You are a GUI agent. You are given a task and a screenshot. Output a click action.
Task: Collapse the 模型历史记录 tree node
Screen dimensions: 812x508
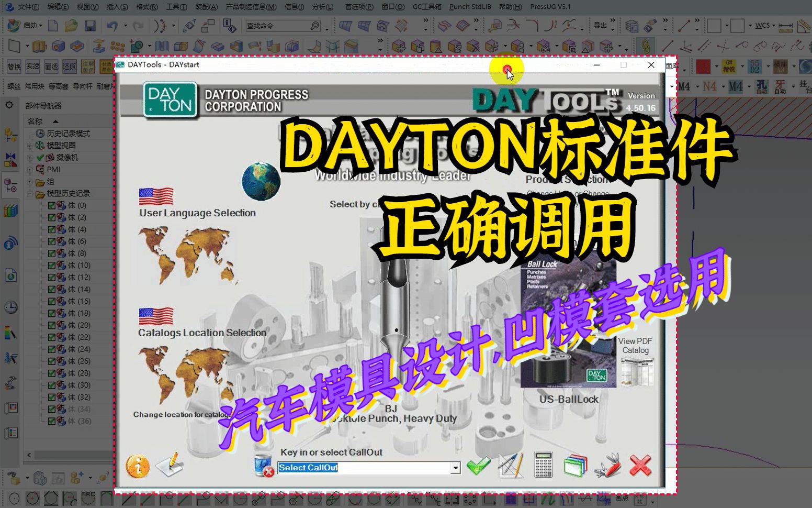(30, 194)
